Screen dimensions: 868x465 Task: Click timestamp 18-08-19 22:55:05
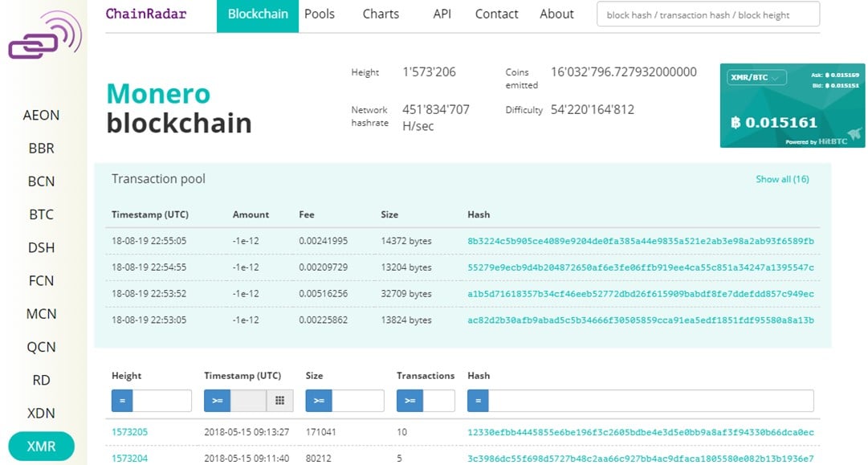(x=149, y=242)
